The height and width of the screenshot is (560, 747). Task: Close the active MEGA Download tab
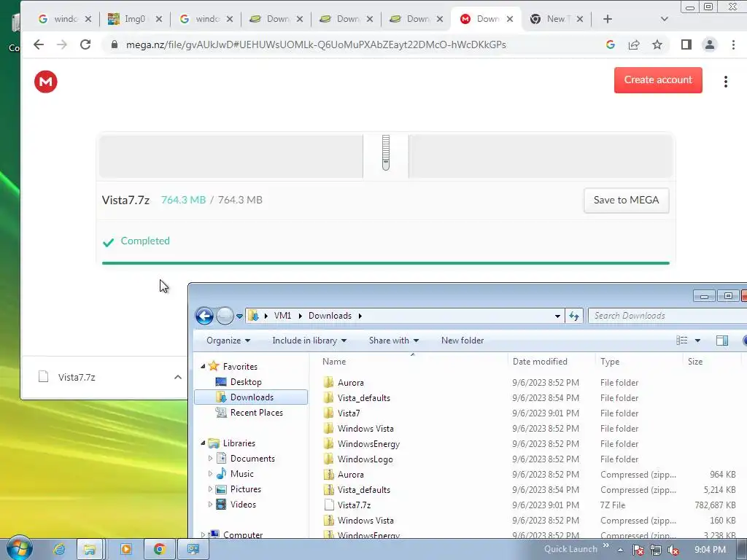click(x=510, y=19)
